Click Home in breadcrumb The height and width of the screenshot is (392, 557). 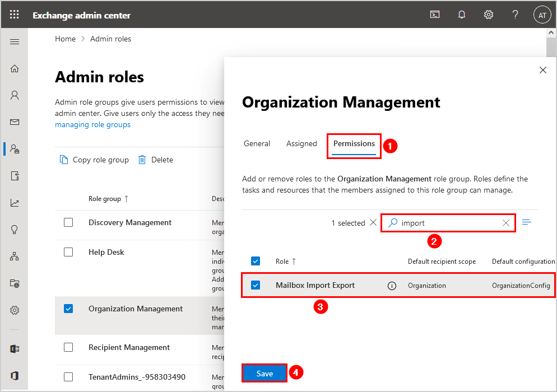click(66, 39)
